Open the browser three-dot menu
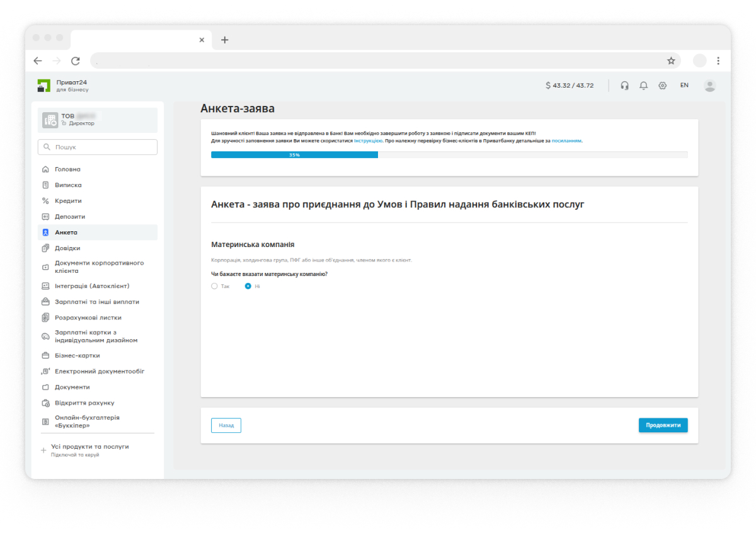This screenshot has width=756, height=542. pos(718,61)
